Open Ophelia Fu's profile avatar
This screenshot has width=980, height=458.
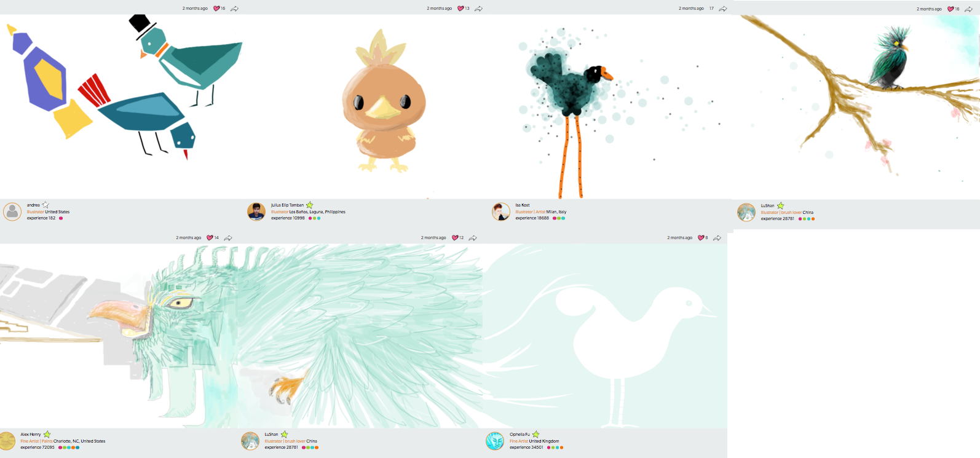495,441
